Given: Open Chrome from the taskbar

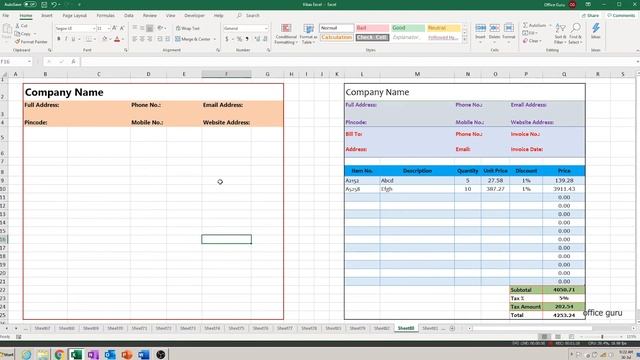Looking at the screenshot, I should tap(59, 354).
